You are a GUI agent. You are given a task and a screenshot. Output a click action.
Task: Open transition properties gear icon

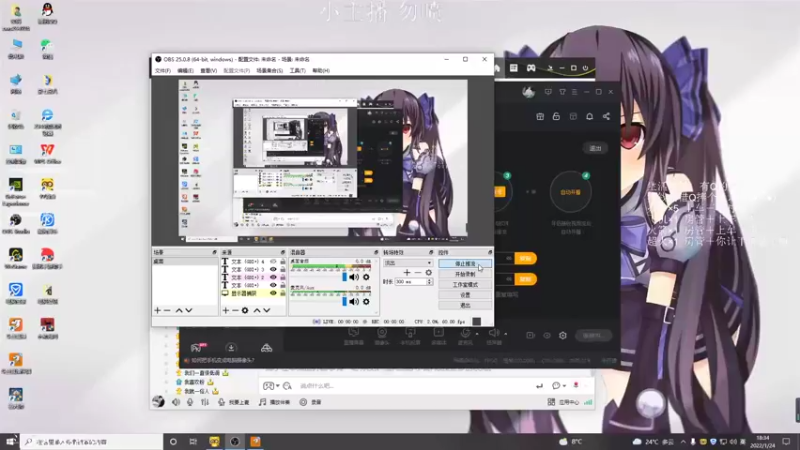tap(429, 272)
